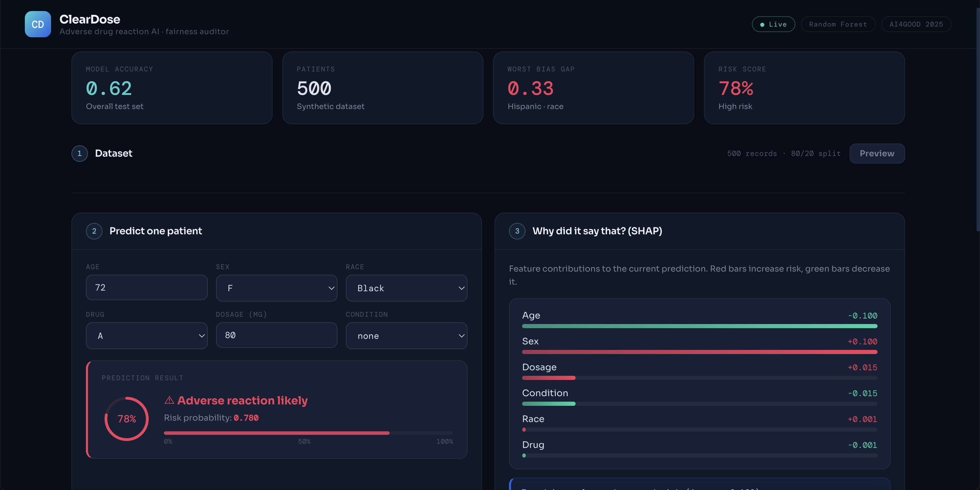The image size is (980, 490).
Task: Click the Random Forest model badge
Action: (x=838, y=24)
